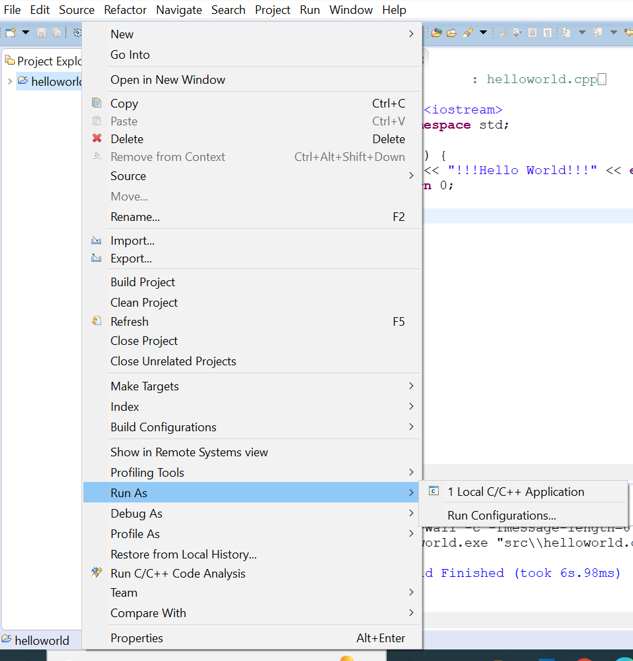Open the Navigate menu
Image resolution: width=633 pixels, height=661 pixels.
[x=179, y=10]
